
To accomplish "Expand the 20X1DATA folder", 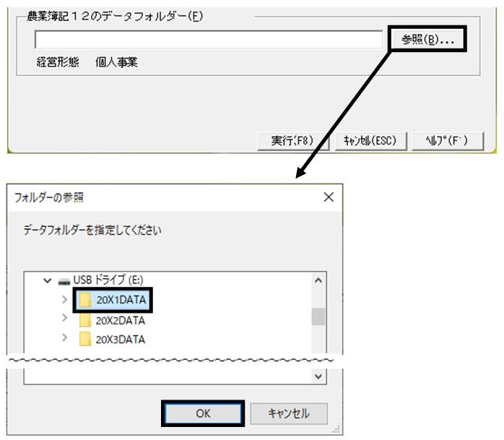I will [x=64, y=299].
